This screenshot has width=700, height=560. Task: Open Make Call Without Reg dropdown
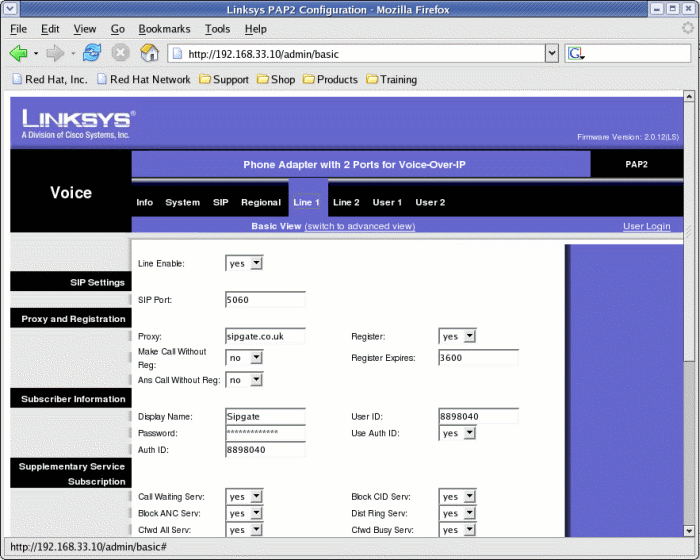coord(244,358)
